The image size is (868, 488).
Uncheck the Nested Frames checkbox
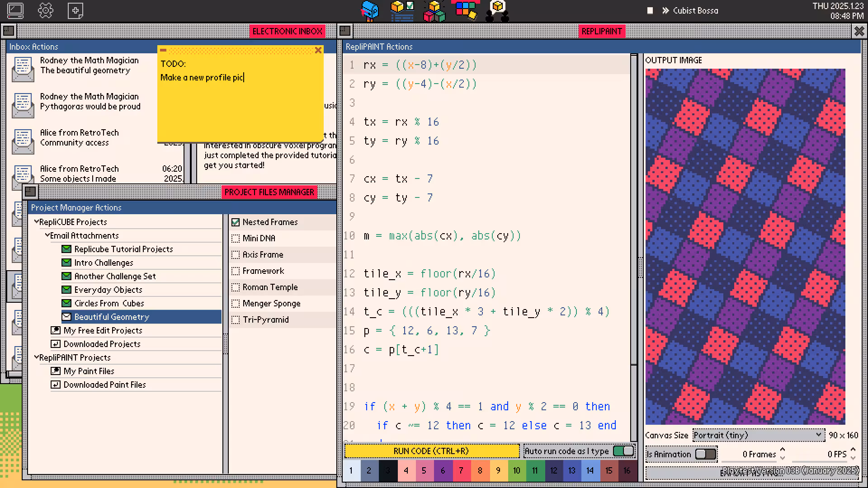coord(236,222)
